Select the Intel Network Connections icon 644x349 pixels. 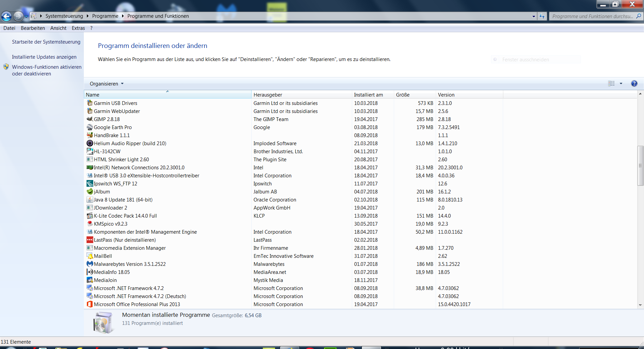tap(90, 167)
